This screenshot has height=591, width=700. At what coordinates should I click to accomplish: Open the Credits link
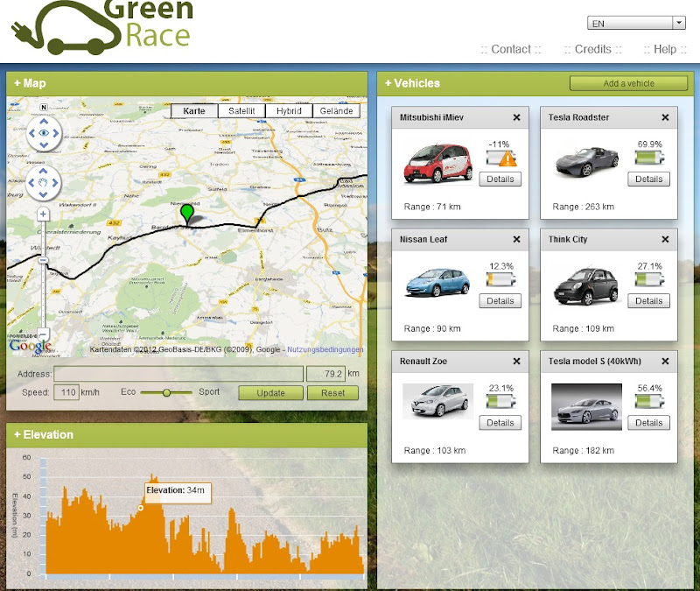(x=593, y=49)
